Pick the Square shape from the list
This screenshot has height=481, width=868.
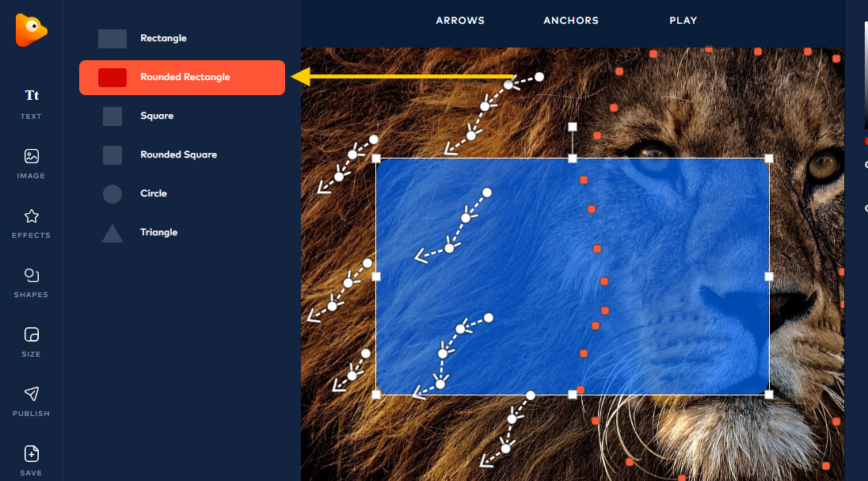pos(182,116)
